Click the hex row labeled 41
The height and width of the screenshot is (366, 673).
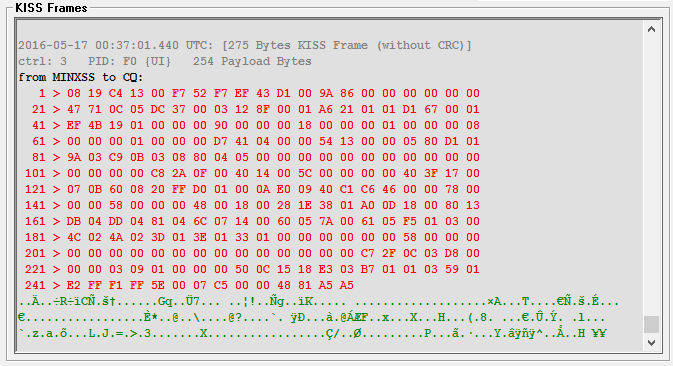click(x=255, y=125)
